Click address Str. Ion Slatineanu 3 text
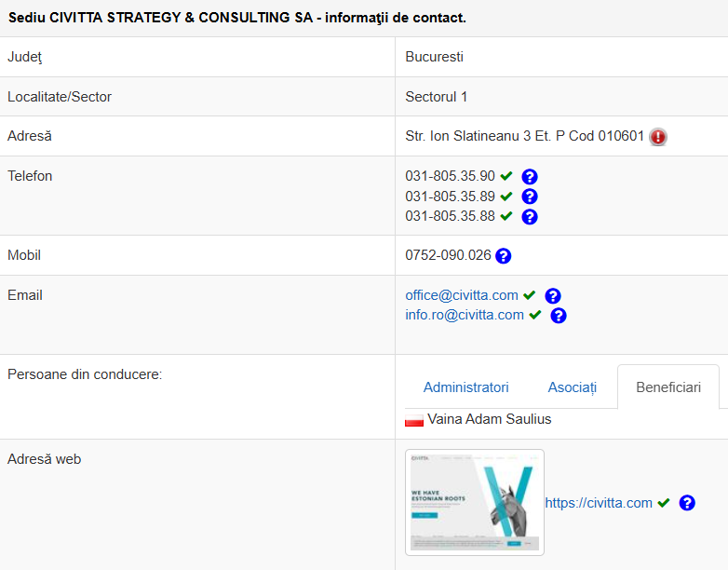 524,136
